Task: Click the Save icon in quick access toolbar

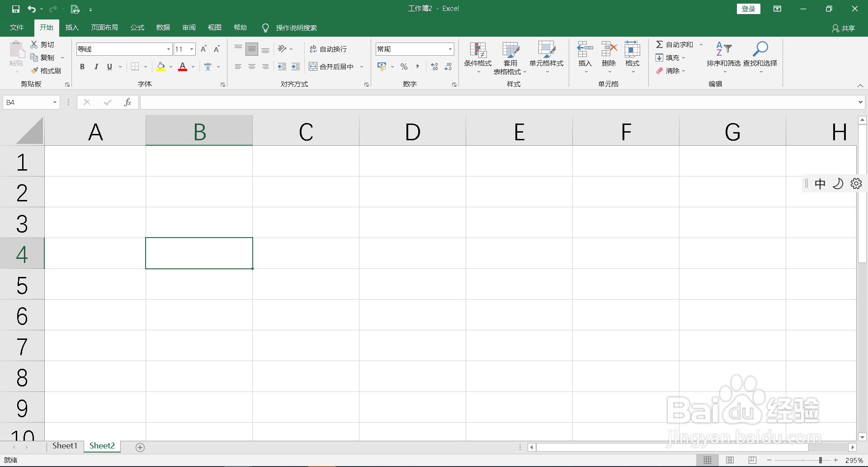Action: pyautogui.click(x=16, y=9)
